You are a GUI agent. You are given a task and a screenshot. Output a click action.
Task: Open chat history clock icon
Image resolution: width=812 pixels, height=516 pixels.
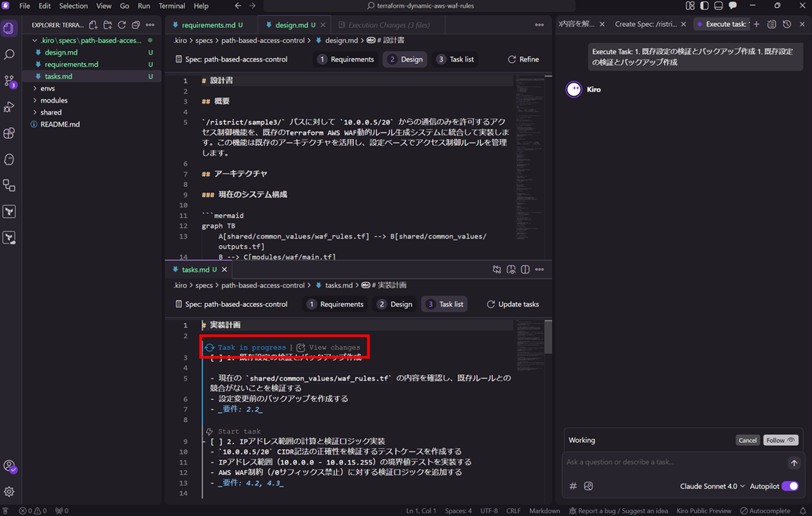click(787, 24)
